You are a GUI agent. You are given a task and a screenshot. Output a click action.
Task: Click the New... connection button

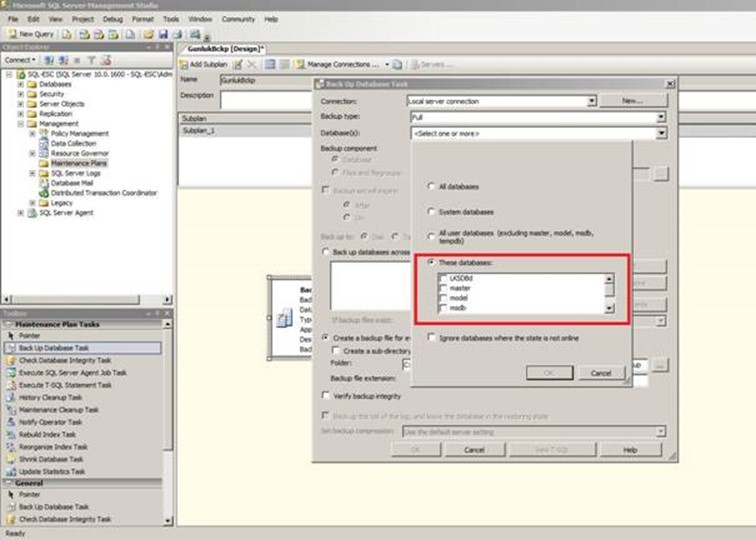tap(634, 100)
